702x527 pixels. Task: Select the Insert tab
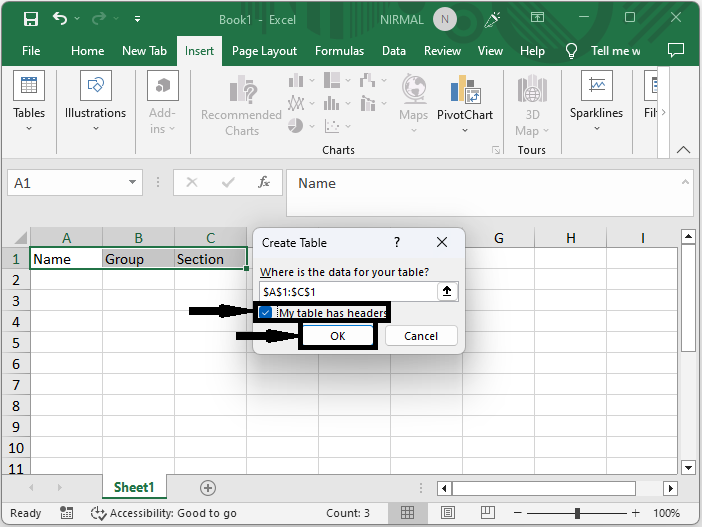(x=199, y=51)
